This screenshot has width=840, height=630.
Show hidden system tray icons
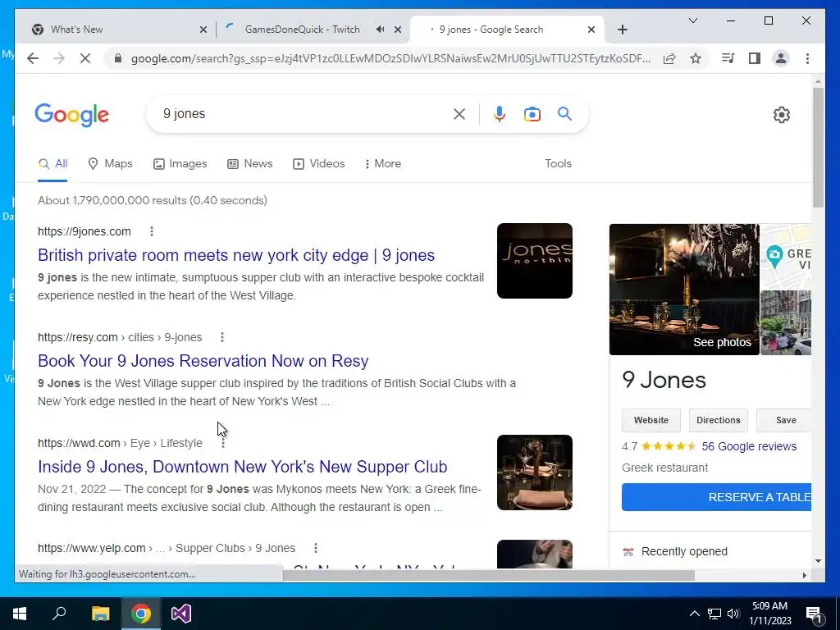click(694, 614)
